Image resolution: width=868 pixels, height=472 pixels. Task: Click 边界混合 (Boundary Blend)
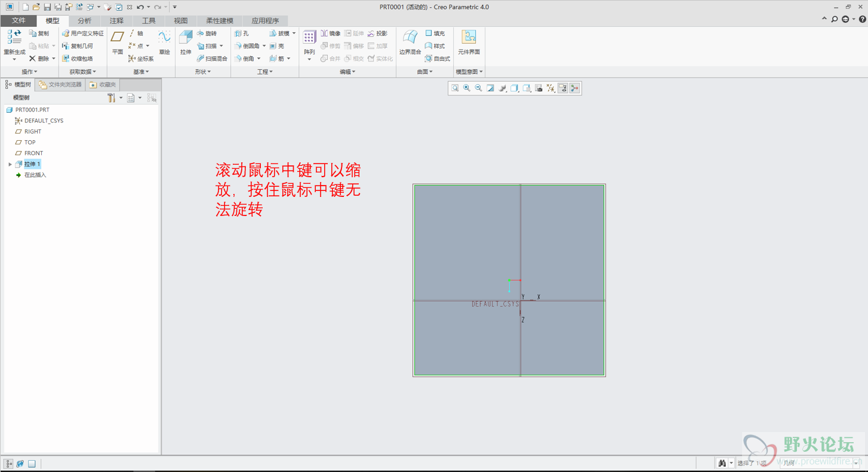410,43
